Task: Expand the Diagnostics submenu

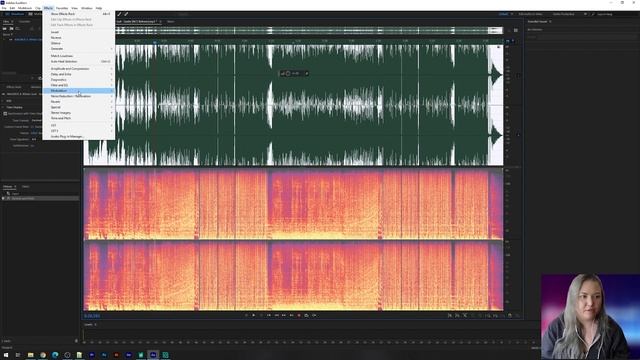Action: pyautogui.click(x=78, y=80)
